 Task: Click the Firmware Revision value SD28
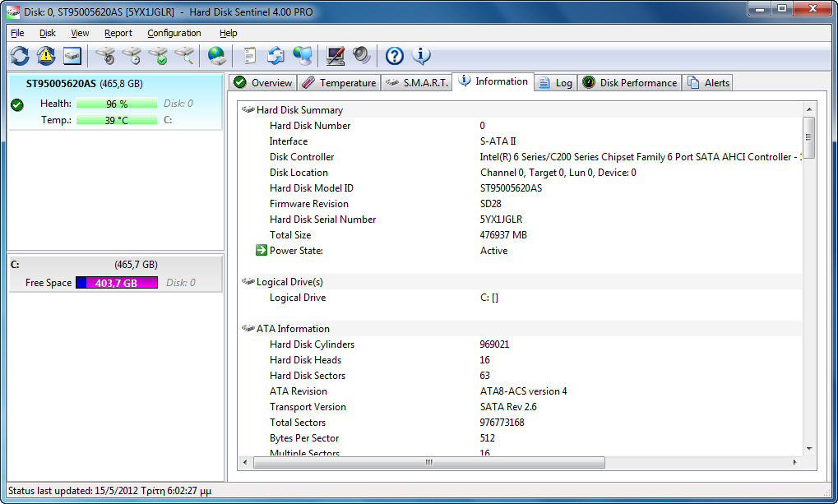click(491, 204)
